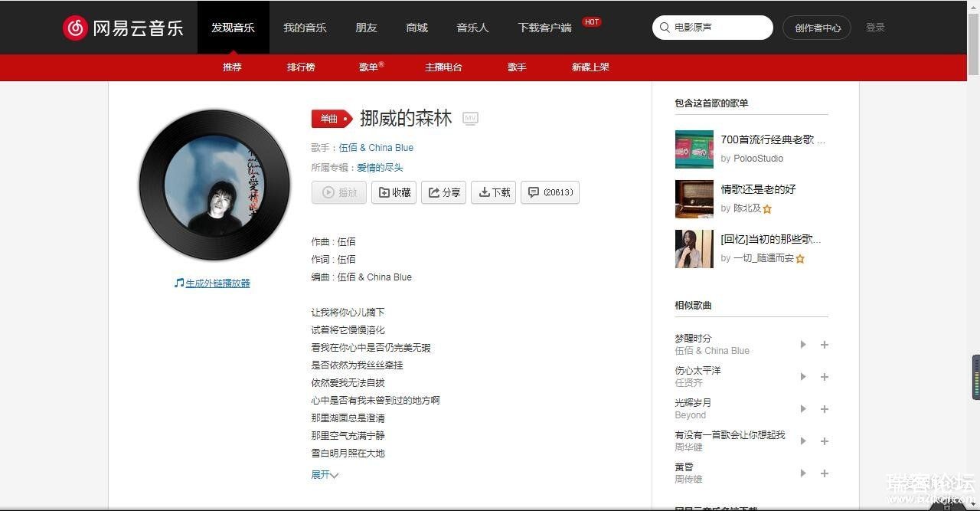
Task: Open similar song title 梦醒时分
Action: [693, 339]
